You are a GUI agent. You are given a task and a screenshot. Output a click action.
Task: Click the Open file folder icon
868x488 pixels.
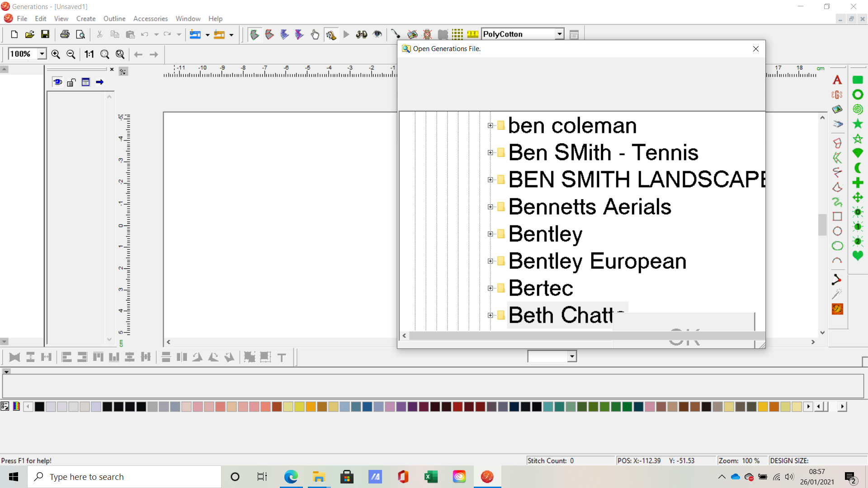[x=30, y=34]
